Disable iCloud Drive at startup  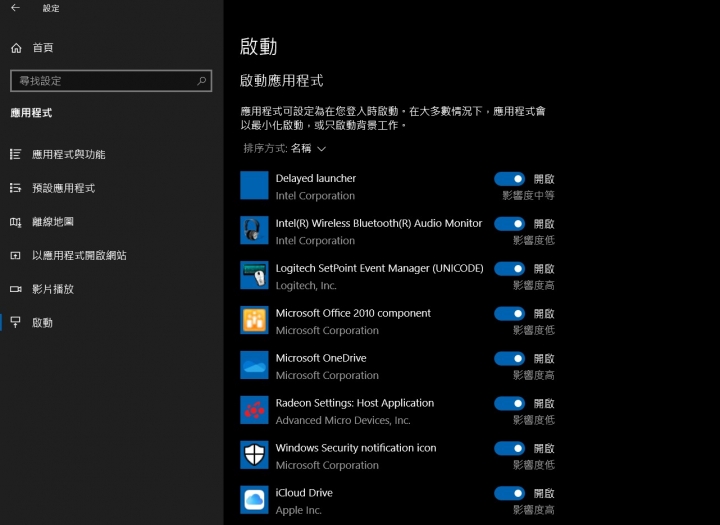pos(509,493)
